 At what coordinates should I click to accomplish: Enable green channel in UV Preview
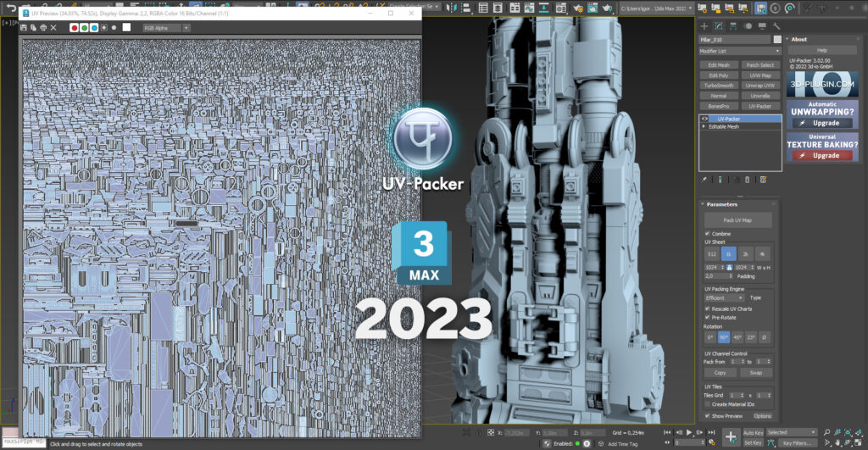tap(84, 28)
